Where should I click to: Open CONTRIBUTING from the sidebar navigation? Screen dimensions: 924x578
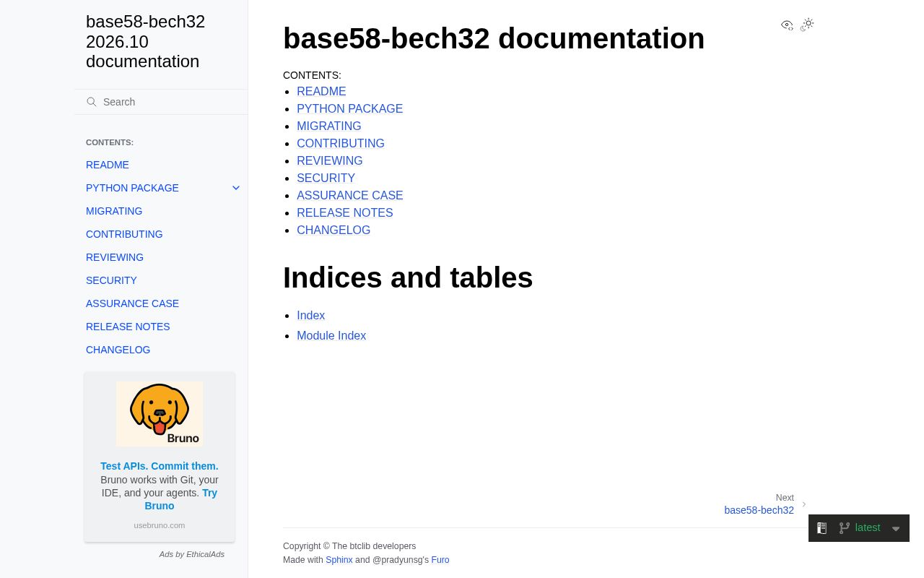point(124,234)
